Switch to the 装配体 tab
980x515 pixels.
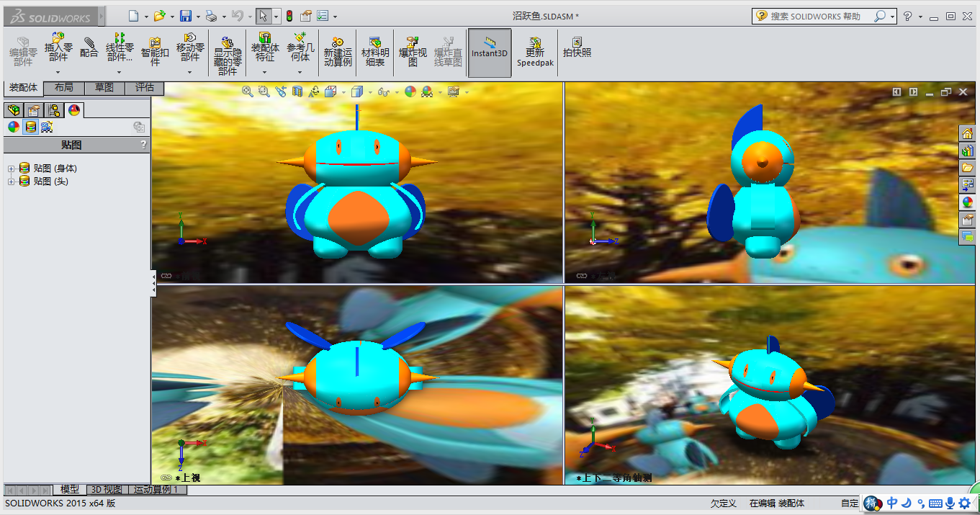(23, 88)
